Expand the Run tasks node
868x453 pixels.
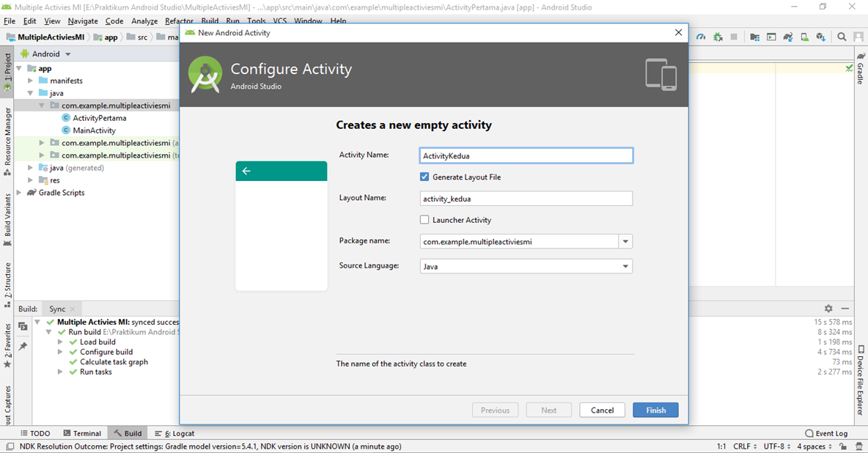click(x=60, y=372)
